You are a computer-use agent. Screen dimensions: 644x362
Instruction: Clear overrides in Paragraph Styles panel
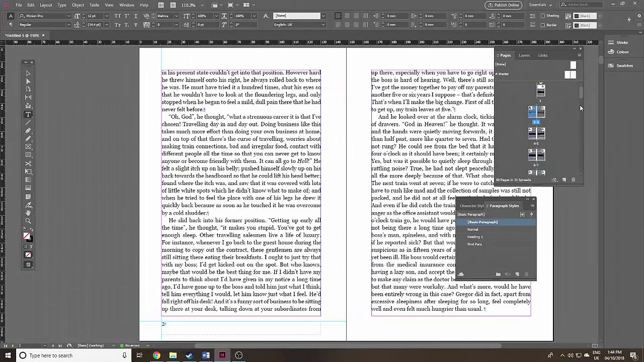pos(508,275)
